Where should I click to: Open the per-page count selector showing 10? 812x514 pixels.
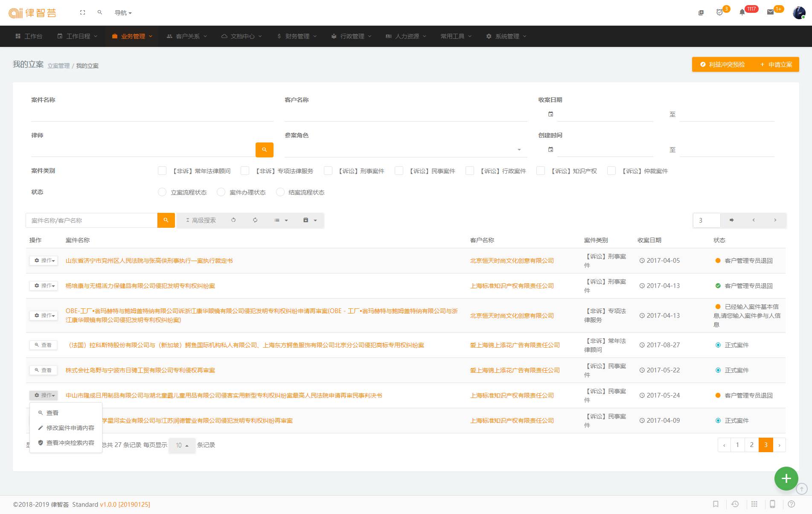point(182,445)
